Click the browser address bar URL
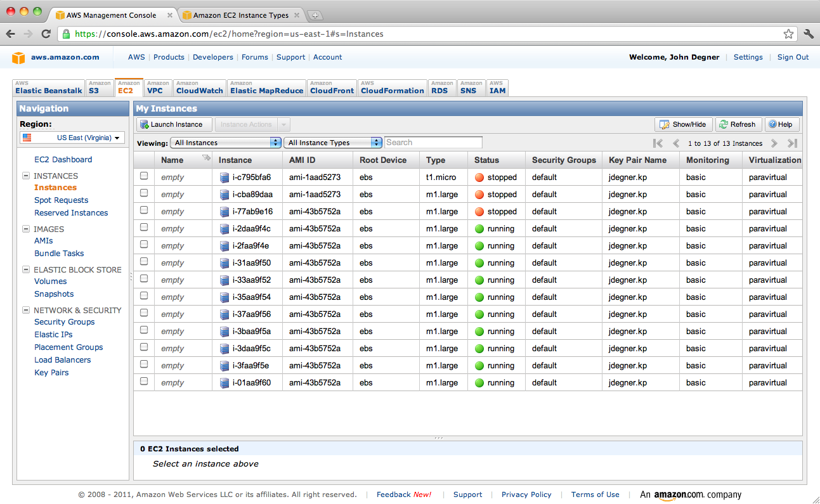 point(229,34)
